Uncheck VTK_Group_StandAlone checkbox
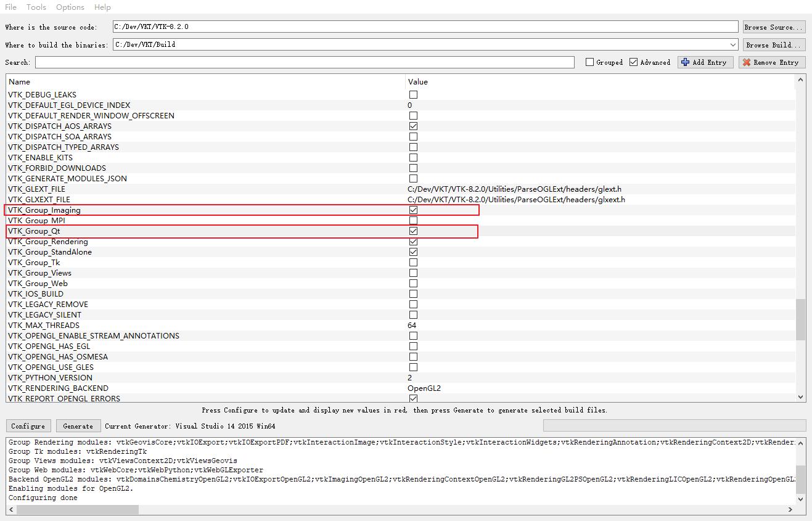 413,252
